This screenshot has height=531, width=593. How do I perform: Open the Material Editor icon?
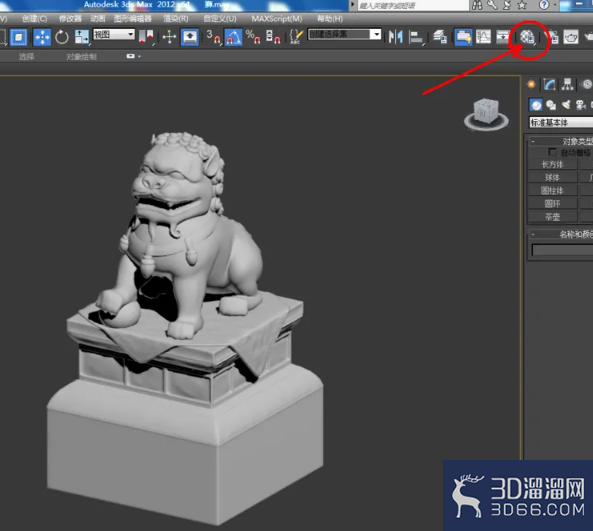527,37
